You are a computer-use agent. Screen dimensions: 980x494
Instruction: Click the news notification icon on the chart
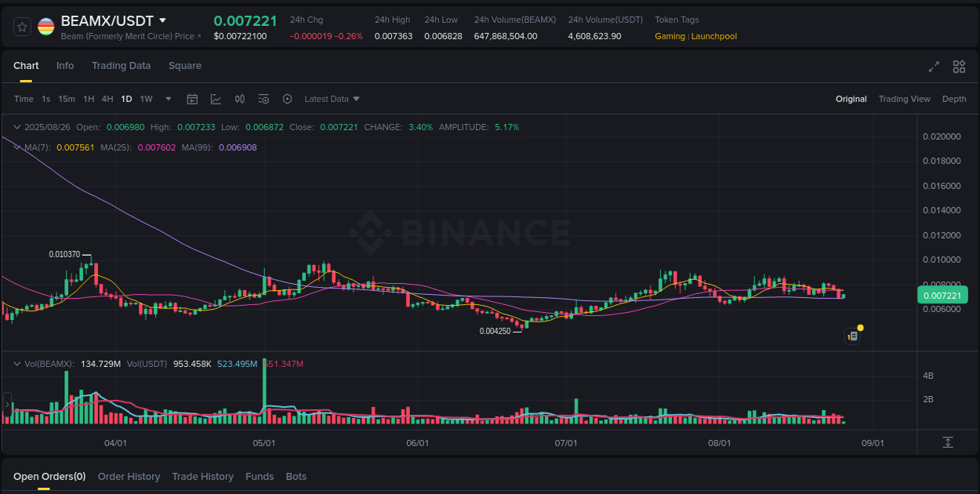(x=853, y=336)
